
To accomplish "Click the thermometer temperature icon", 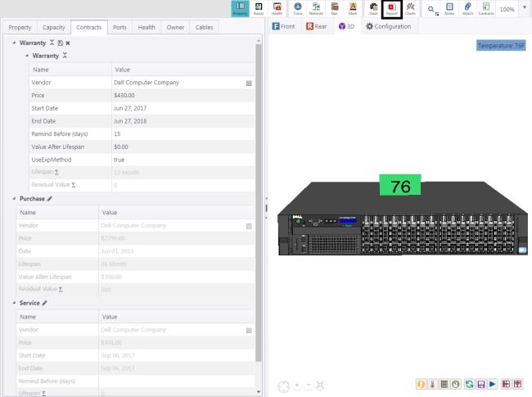I will coord(432,384).
